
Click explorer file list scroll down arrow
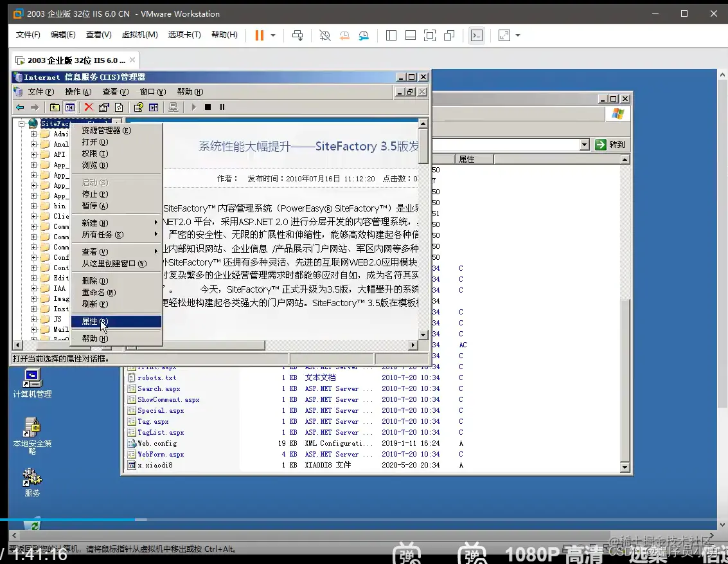click(x=625, y=468)
